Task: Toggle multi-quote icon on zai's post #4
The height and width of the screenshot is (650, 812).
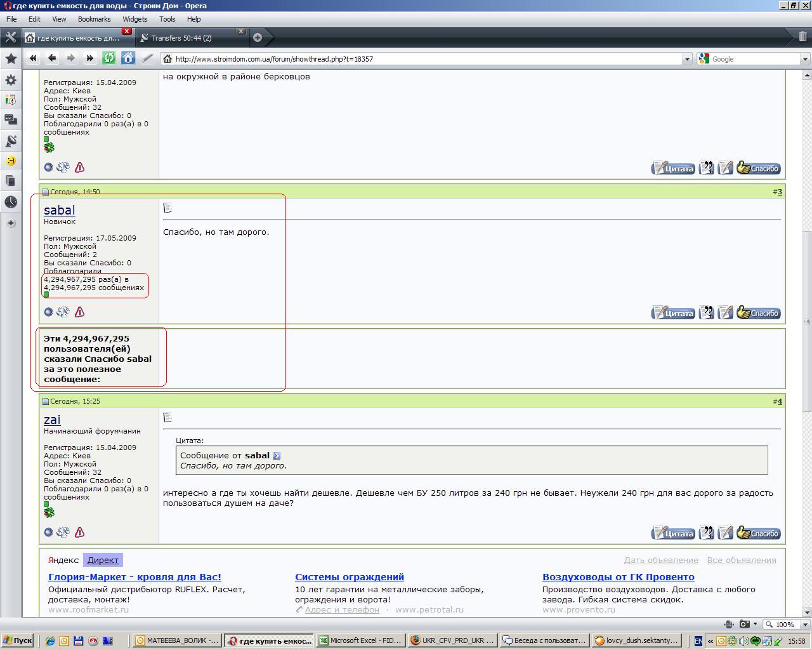Action: [x=706, y=533]
